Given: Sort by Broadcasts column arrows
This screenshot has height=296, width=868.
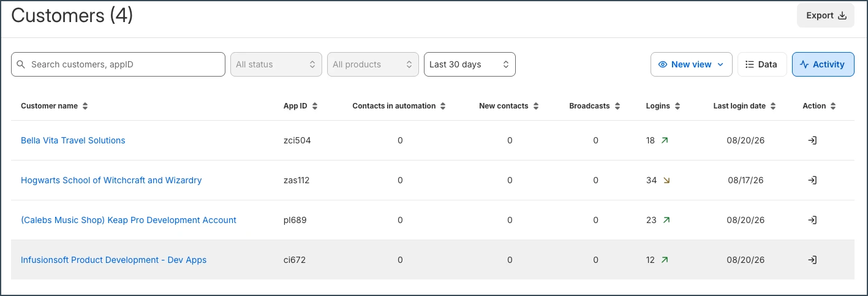Looking at the screenshot, I should click(x=617, y=106).
